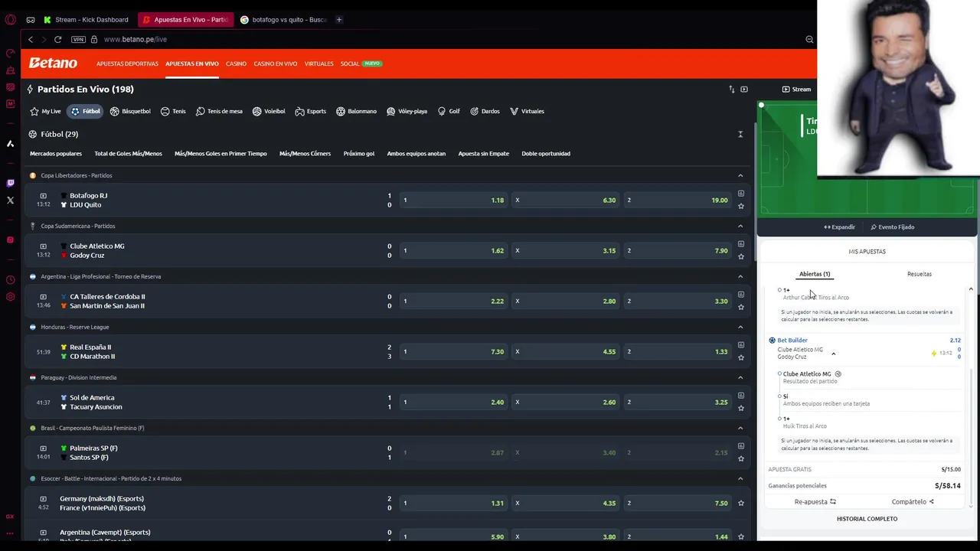Click the Expandir button under the pitch
Screen dimensions: 980x551
(839, 227)
